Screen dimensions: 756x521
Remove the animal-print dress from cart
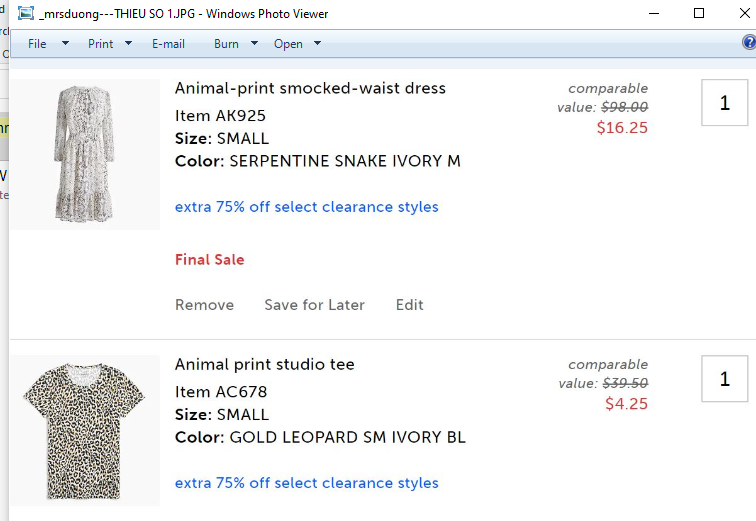(204, 305)
